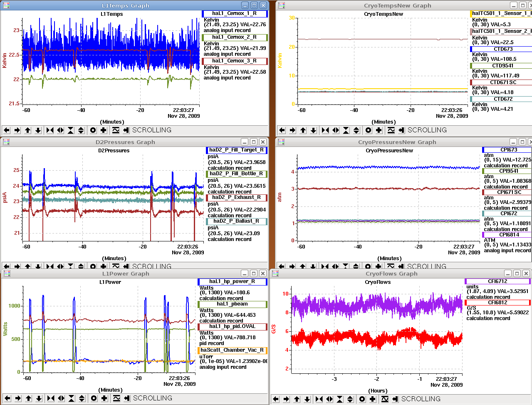Select the haL1_Cernox_3_R legend entry
The height and width of the screenshot is (405, 532).
(x=235, y=61)
